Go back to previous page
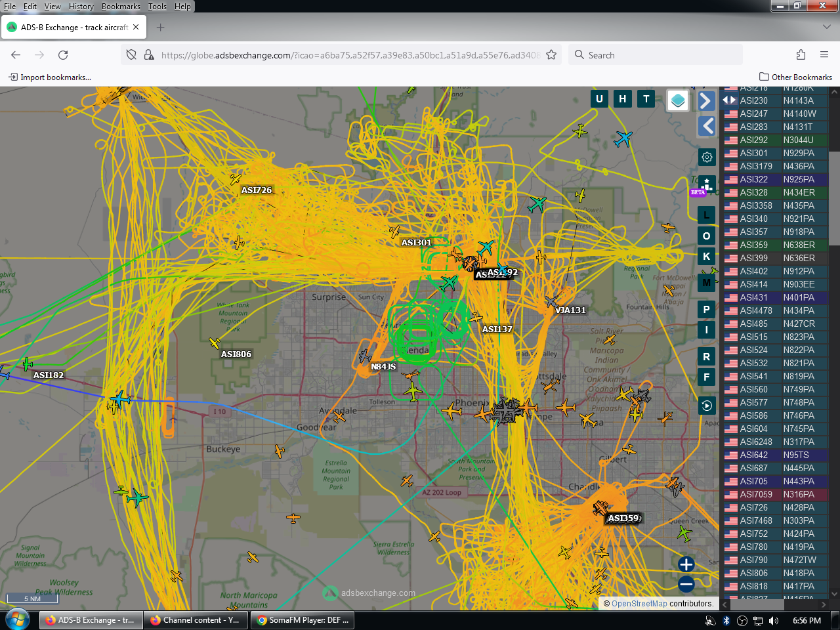Image resolution: width=840 pixels, height=630 pixels. [16, 55]
